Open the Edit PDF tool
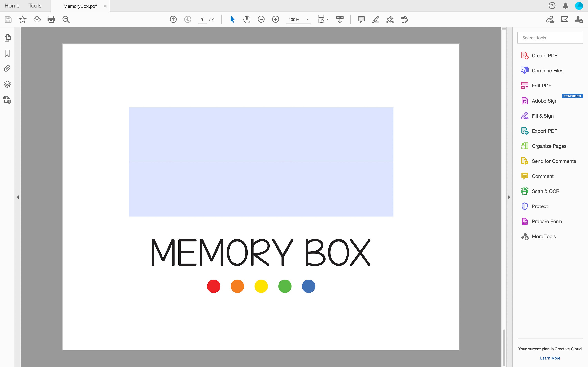 (541, 86)
